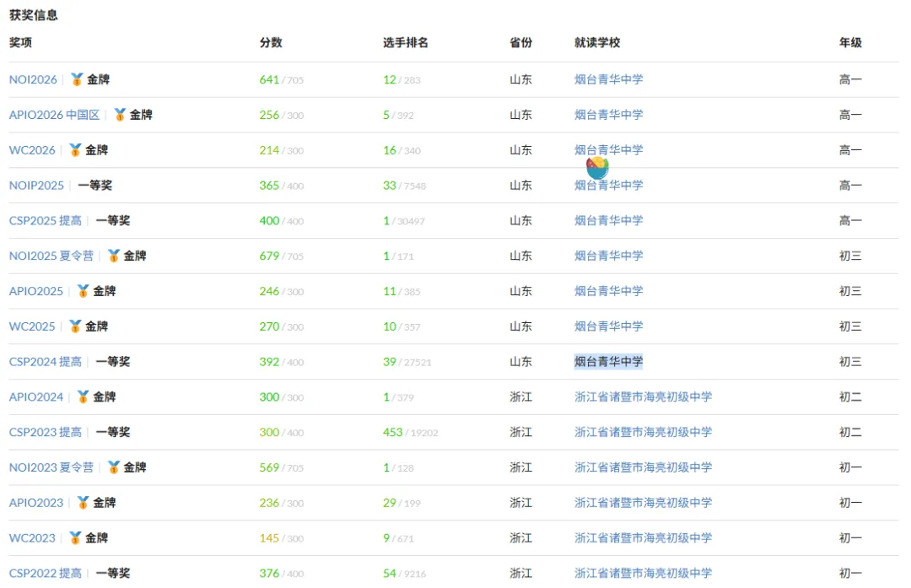Image resolution: width=911 pixels, height=588 pixels.
Task: Open the WC2026 contest link
Action: pyautogui.click(x=32, y=150)
